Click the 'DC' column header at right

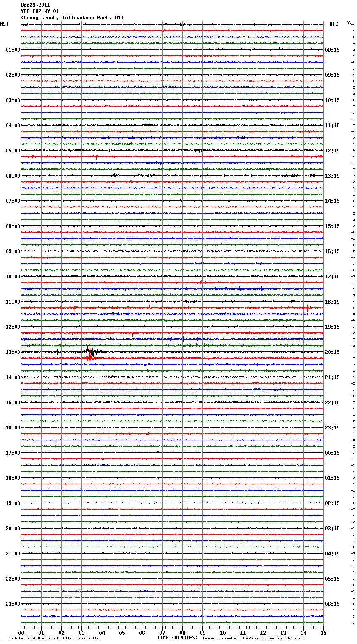coord(349,23)
